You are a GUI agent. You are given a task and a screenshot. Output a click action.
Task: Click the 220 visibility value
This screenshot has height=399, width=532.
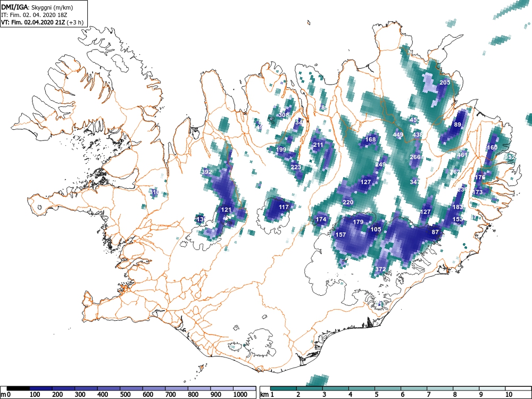coord(348,202)
